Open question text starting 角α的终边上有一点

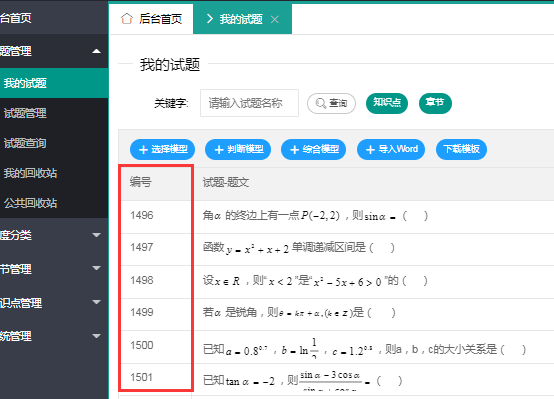click(x=316, y=216)
